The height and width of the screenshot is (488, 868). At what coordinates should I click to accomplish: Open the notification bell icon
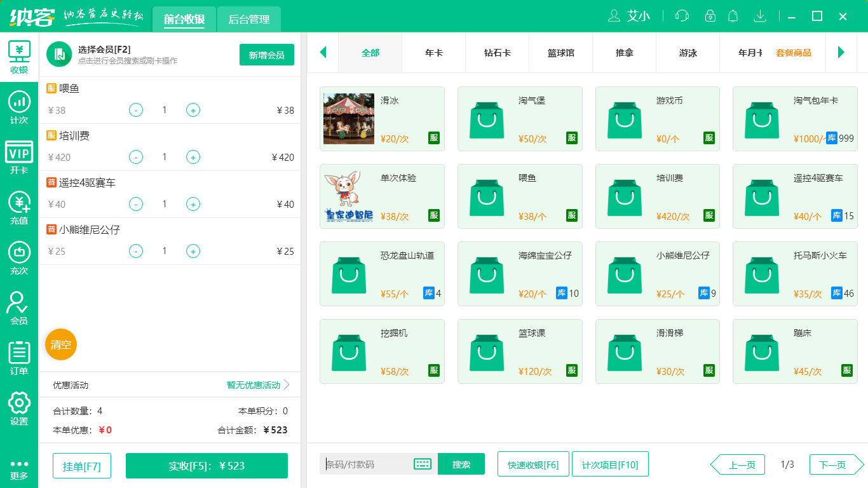(x=733, y=16)
